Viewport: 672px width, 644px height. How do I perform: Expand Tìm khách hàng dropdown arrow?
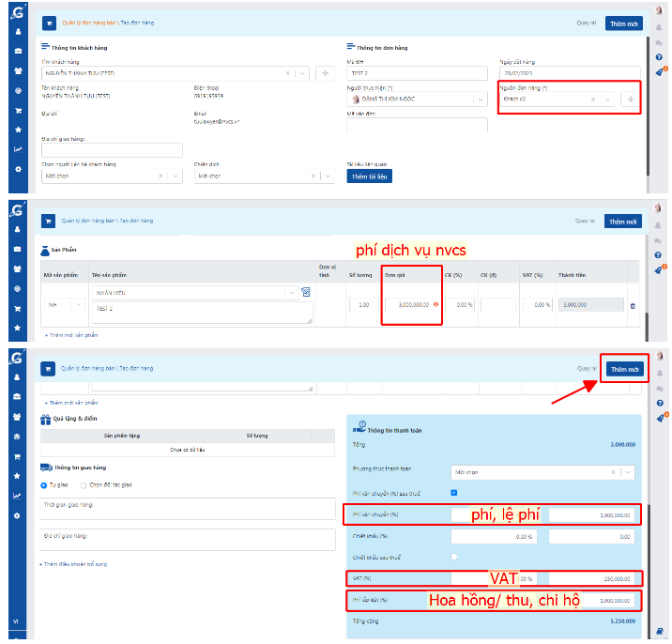pos(302,73)
